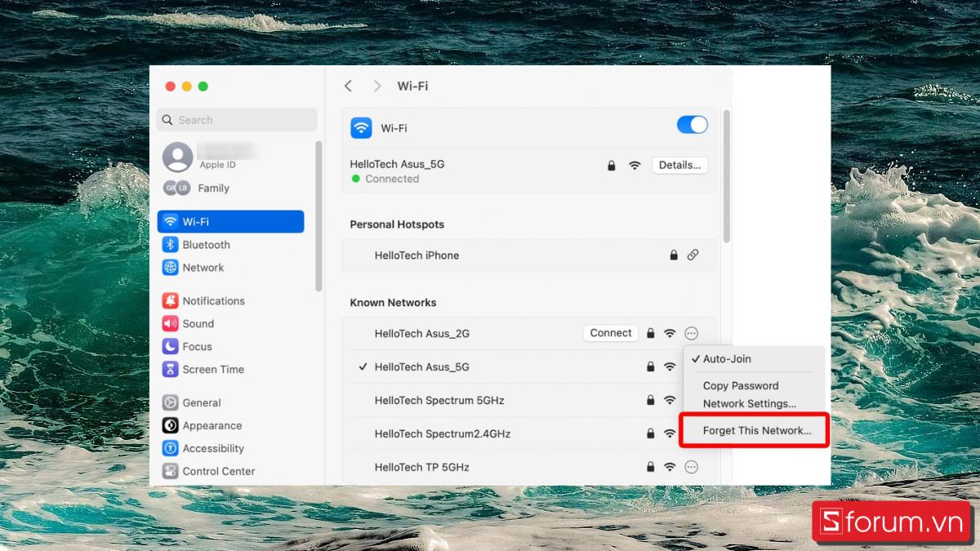
Task: Open the ellipsis menu for HelloTech TP 5GHz
Action: (691, 467)
